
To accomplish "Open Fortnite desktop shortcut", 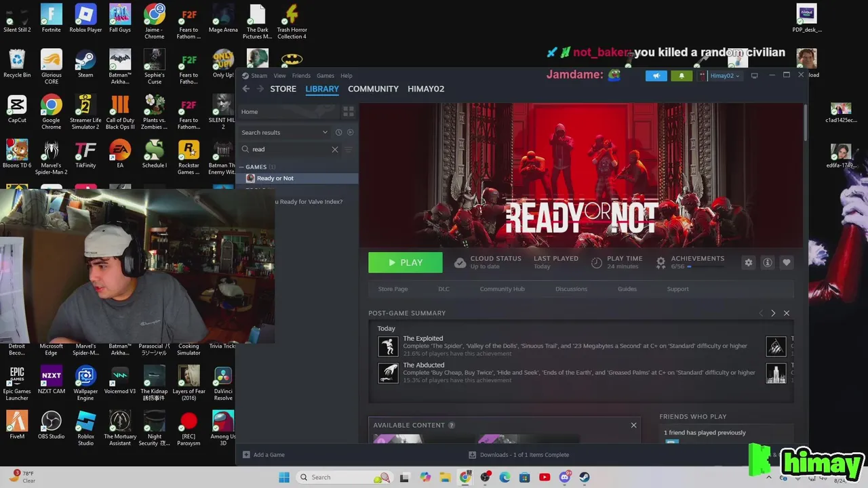I will point(51,18).
